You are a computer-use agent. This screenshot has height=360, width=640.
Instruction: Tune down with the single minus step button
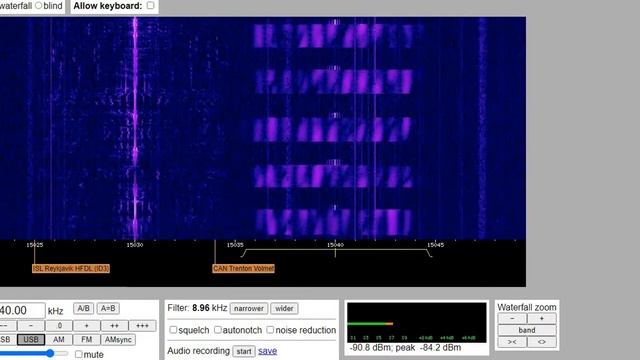coord(31,326)
